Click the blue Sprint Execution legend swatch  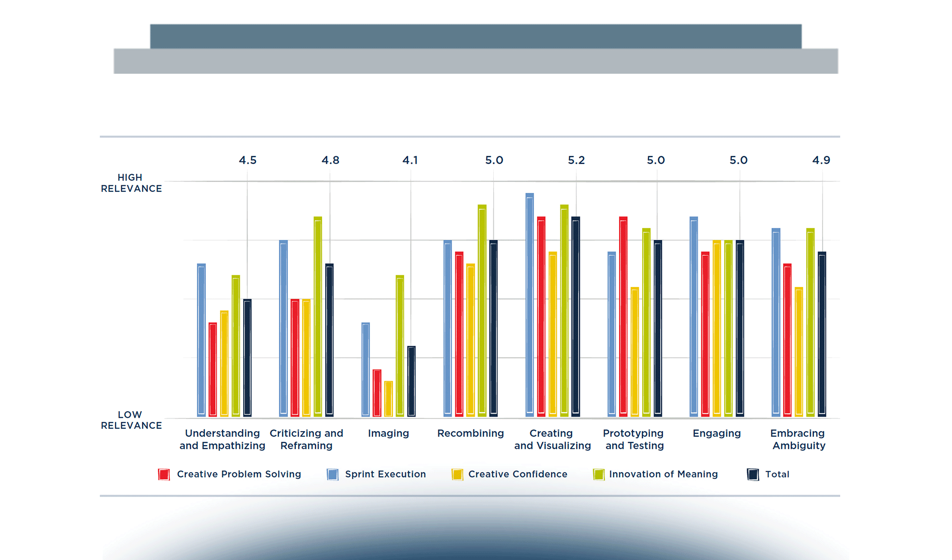click(333, 475)
